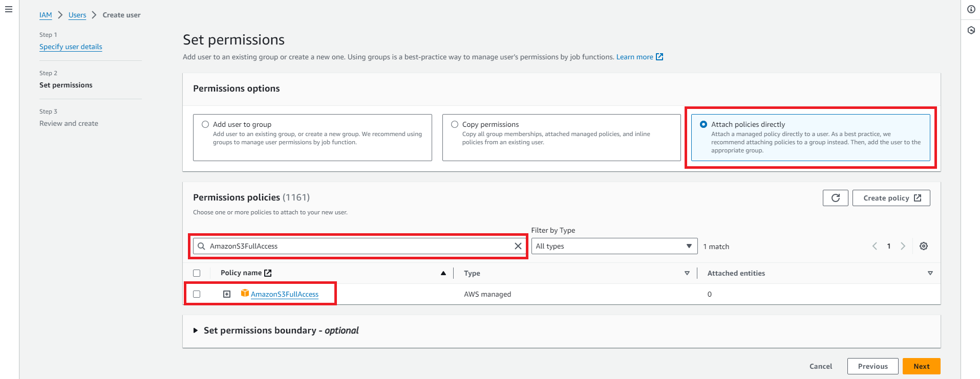
Task: Click the orange Next button
Action: pyautogui.click(x=921, y=366)
